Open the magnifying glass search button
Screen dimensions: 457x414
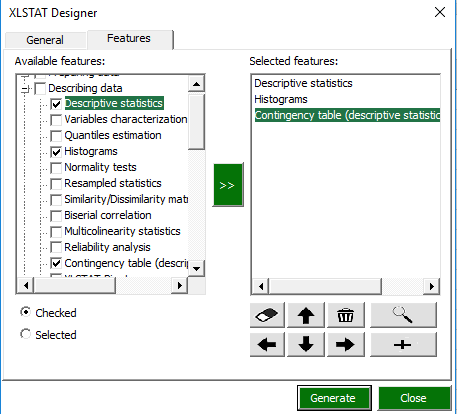click(403, 315)
